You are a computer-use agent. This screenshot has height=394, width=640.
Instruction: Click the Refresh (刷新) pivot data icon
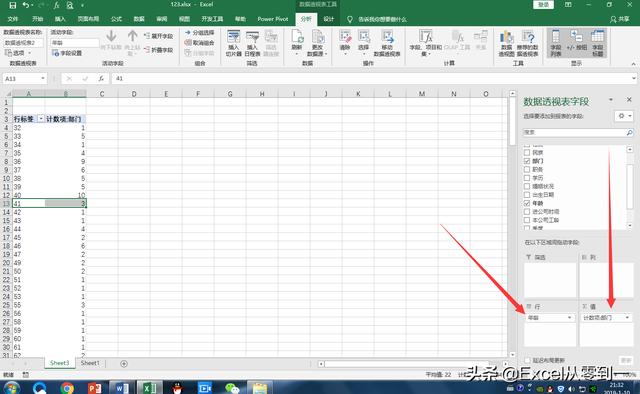coord(297,43)
